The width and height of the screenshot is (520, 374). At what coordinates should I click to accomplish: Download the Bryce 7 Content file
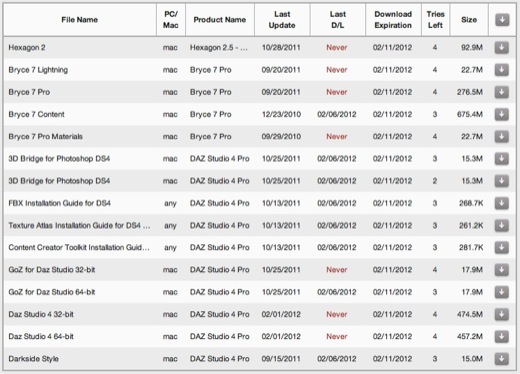[502, 114]
